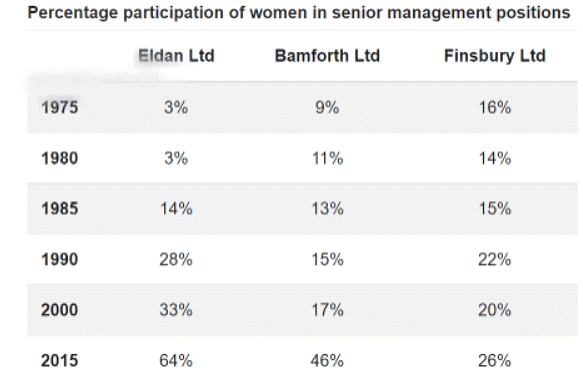Click the 16% Finsbury value for 1975
The height and width of the screenshot is (375, 583).
tap(495, 107)
